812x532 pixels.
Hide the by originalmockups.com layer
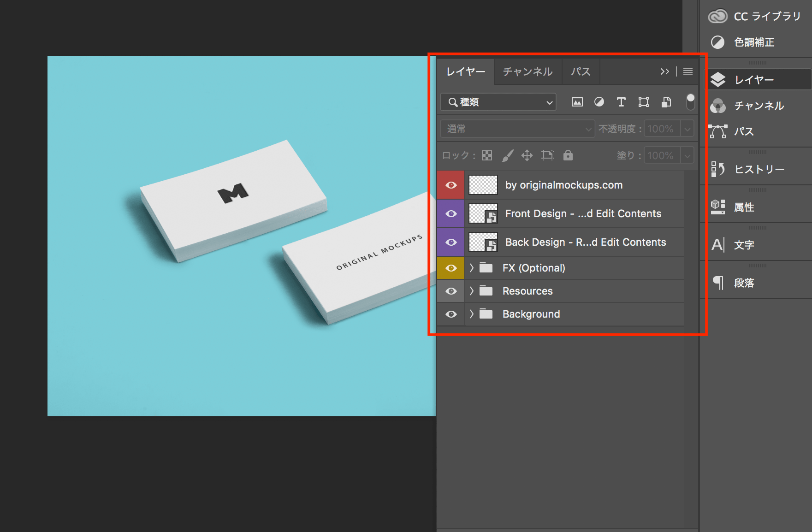pyautogui.click(x=451, y=185)
